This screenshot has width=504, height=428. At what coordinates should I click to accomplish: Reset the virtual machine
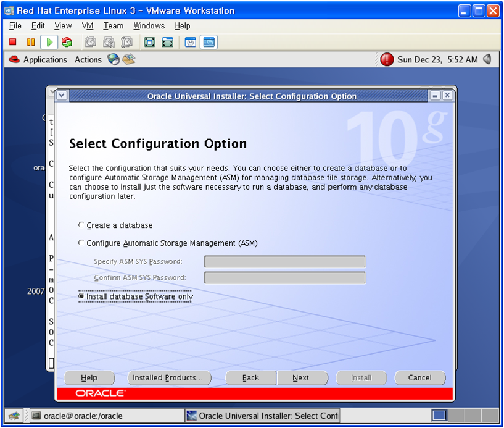coord(67,42)
